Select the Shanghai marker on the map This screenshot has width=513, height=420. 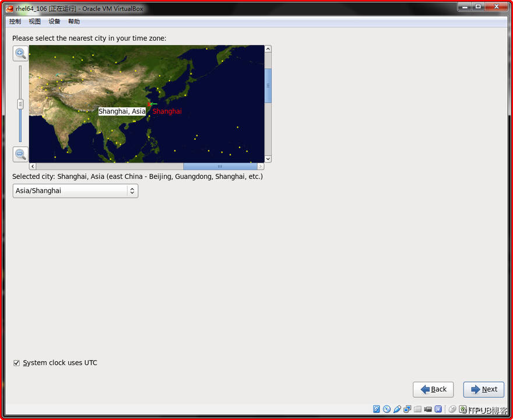pos(150,105)
